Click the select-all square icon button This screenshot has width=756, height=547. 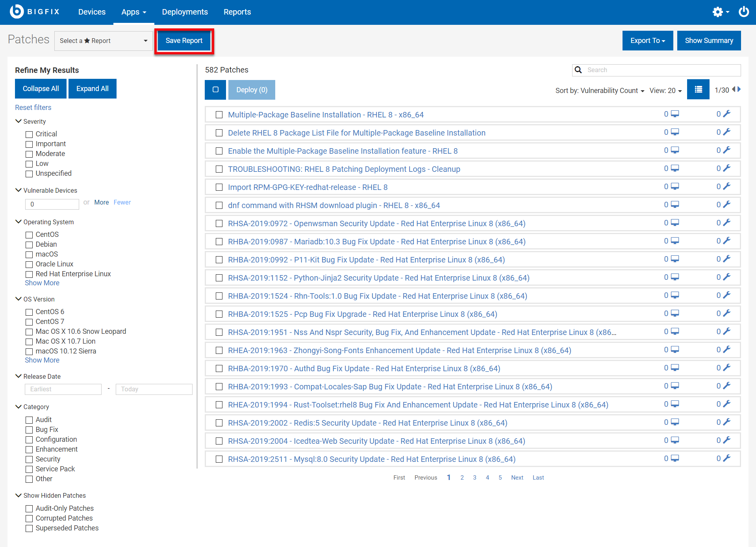(215, 90)
